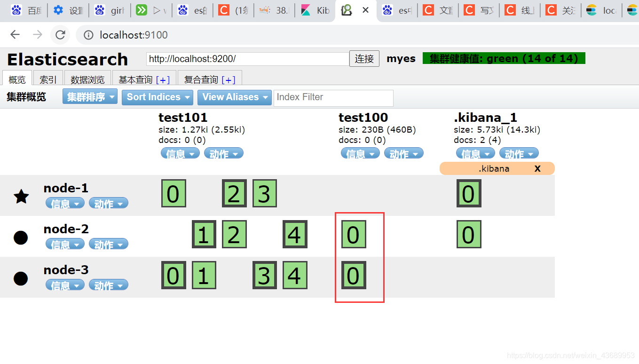Select test101 shard 0 on node-3
Image resolution: width=639 pixels, height=364 pixels.
[173, 275]
